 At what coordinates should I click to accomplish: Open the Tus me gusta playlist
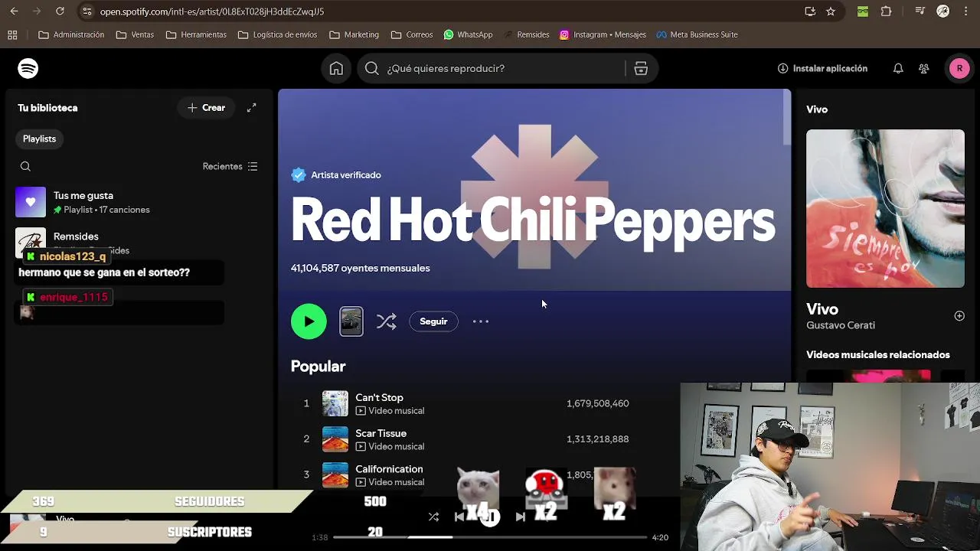point(138,202)
